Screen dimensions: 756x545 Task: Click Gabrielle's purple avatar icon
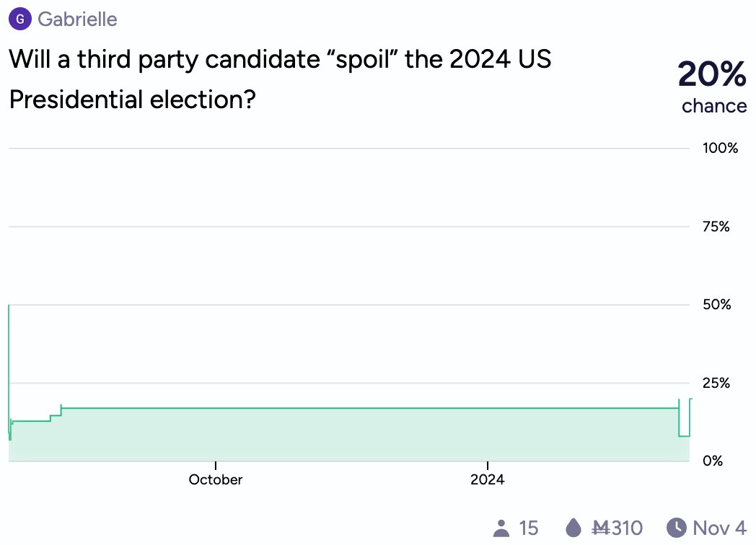click(19, 19)
